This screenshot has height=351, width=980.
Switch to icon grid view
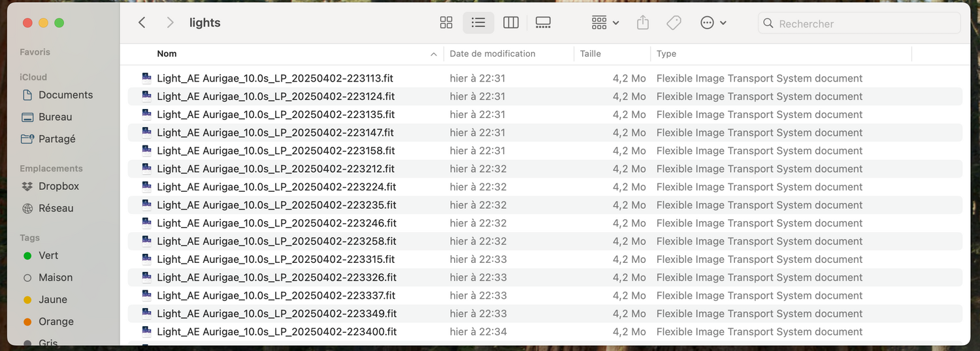click(x=446, y=23)
